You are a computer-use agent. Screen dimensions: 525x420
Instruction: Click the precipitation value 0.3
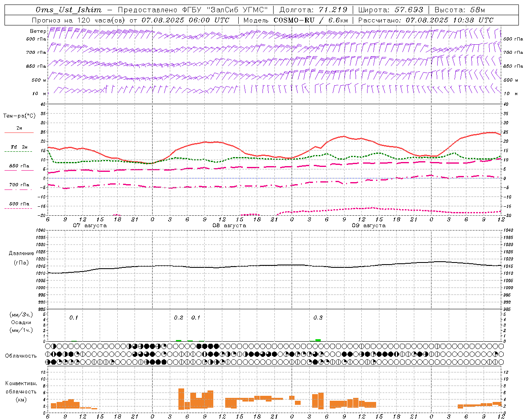click(318, 318)
